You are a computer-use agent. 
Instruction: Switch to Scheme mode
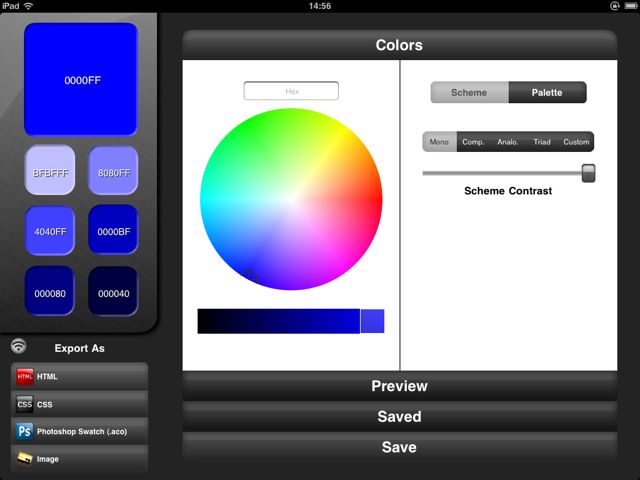(x=469, y=92)
